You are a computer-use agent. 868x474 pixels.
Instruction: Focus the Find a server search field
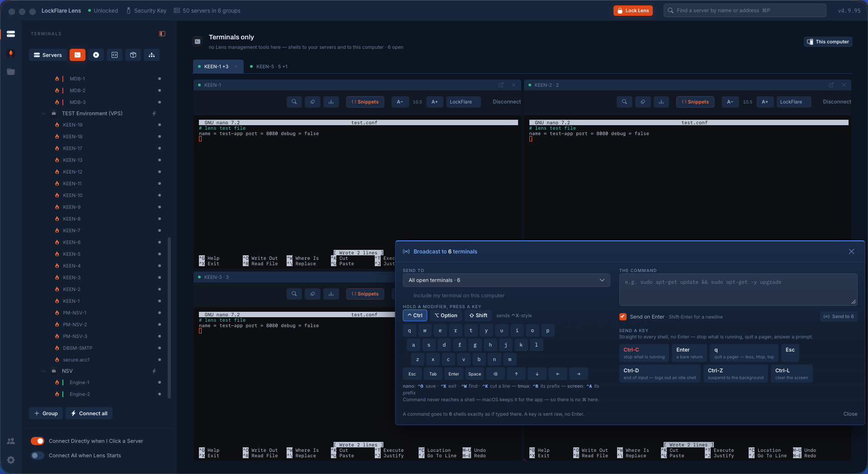745,10
